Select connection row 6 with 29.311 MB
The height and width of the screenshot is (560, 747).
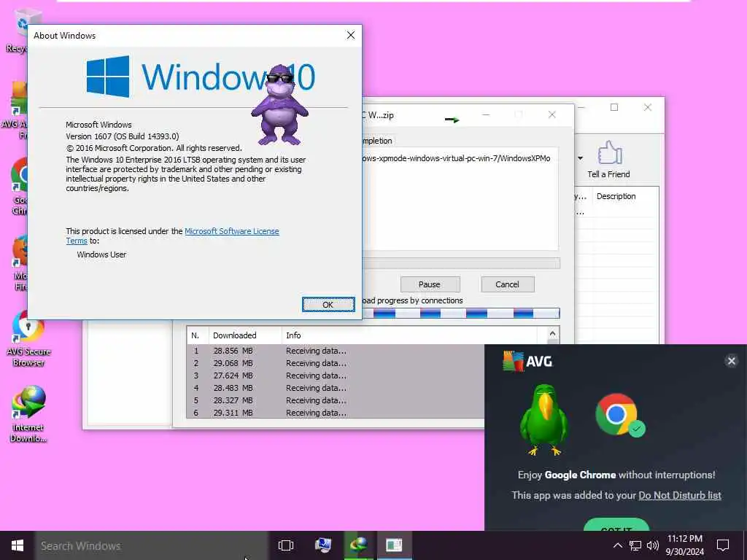336,413
